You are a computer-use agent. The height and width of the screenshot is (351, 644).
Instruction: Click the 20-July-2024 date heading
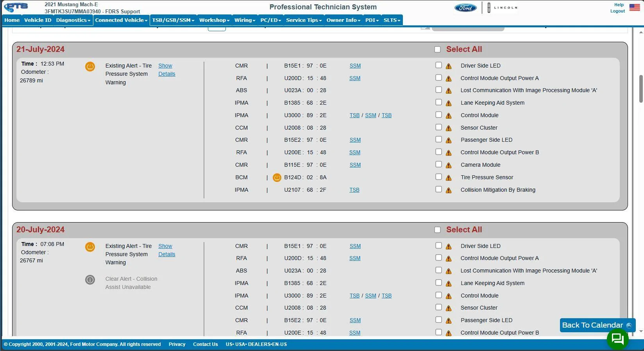[x=41, y=230]
